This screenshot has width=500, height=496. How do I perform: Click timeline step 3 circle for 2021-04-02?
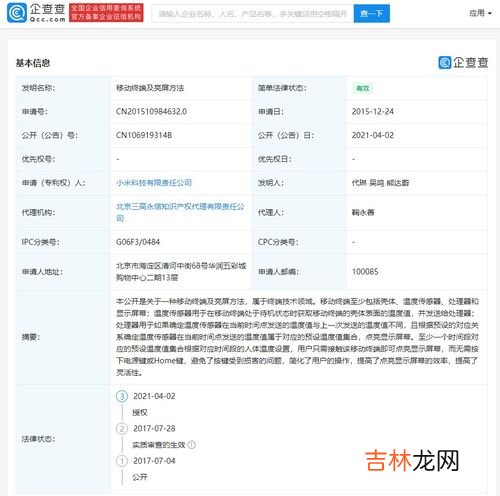click(x=122, y=396)
